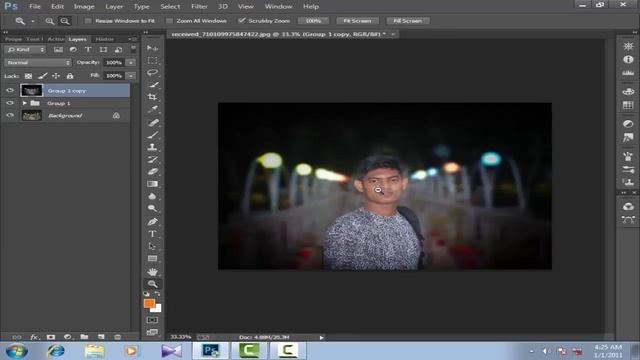The height and width of the screenshot is (360, 640).
Task: Open the Fill slider dropdown arrow
Action: click(x=131, y=76)
